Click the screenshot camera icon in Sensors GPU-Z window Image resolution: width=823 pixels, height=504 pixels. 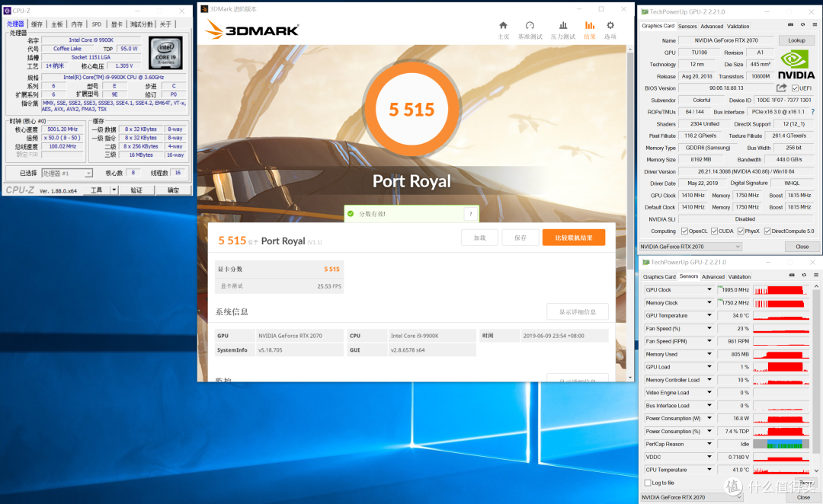pos(792,275)
